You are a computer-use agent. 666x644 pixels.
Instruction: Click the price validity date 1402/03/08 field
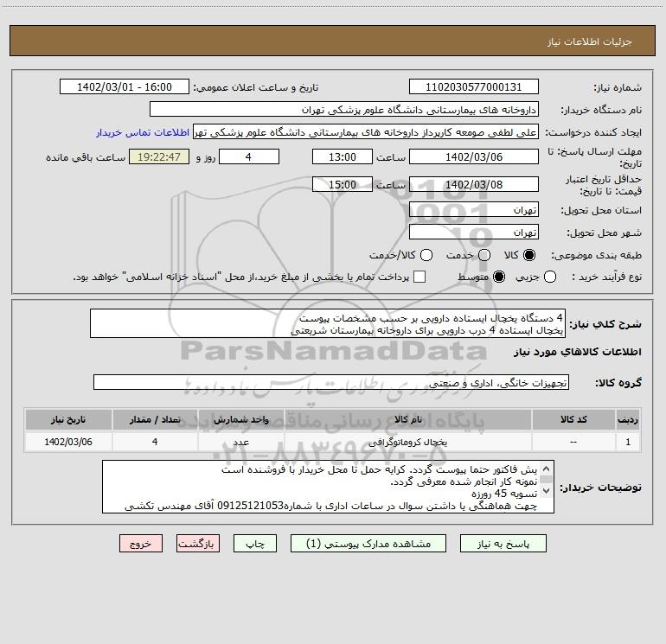[x=474, y=185]
